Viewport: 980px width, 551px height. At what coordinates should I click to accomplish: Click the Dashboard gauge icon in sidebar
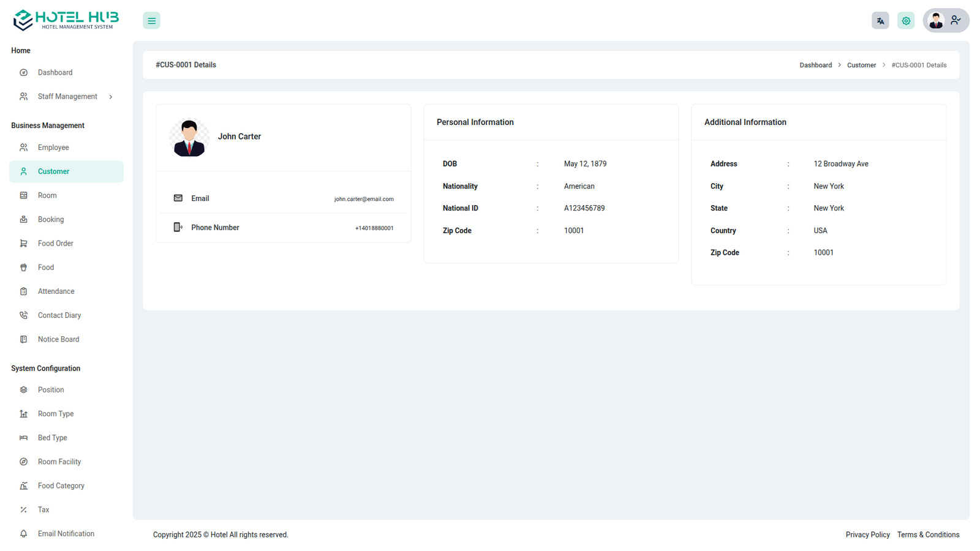[24, 73]
